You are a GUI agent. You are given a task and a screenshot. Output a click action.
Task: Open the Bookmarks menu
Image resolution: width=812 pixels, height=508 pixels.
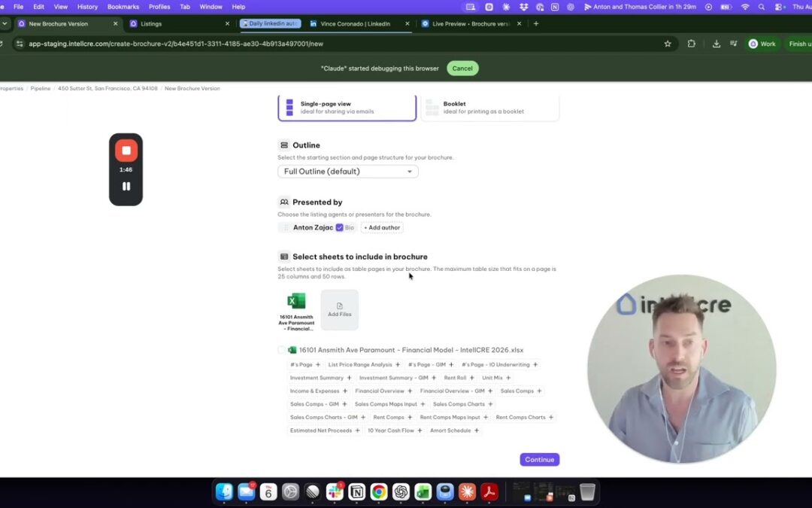tap(123, 7)
